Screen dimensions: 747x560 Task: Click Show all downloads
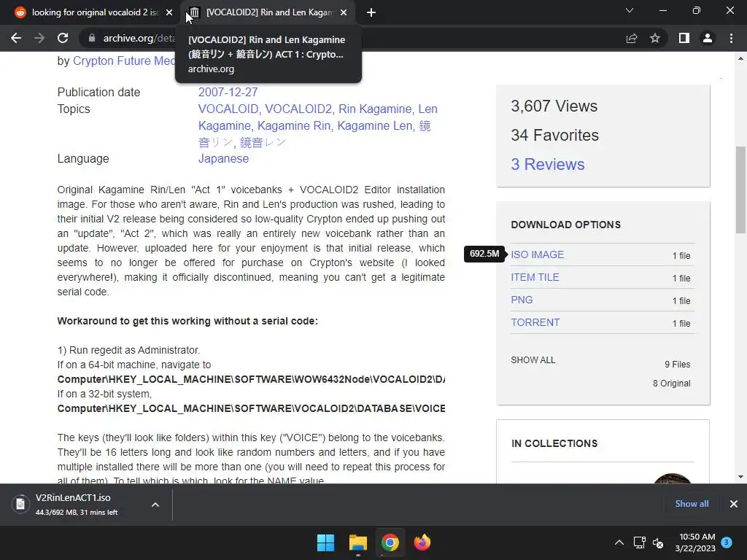click(692, 504)
